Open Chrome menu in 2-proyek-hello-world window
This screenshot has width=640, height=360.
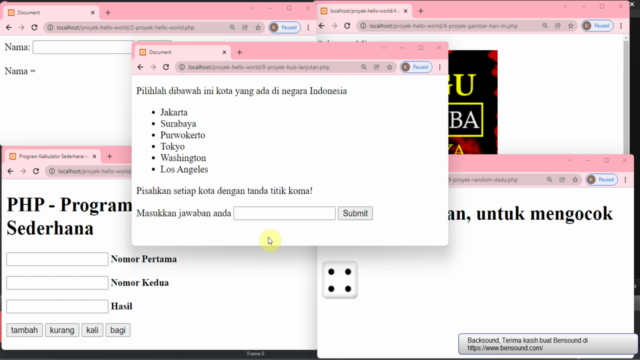[308, 27]
